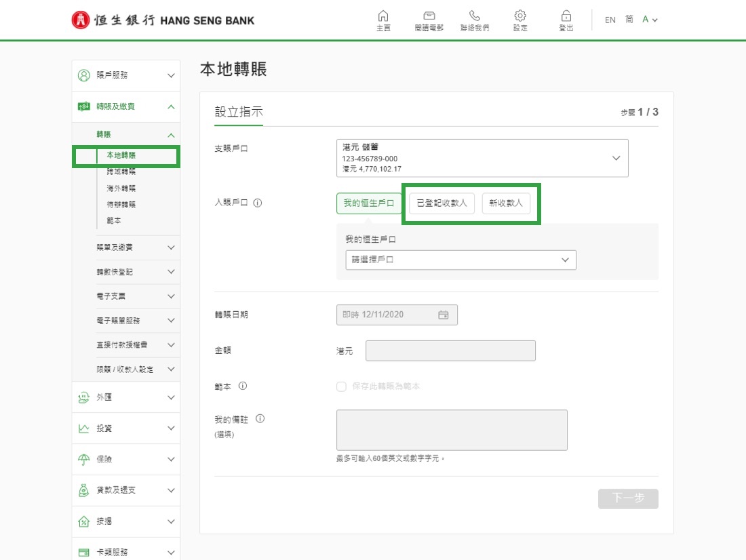
Task: Click the 下一步 button
Action: click(x=627, y=498)
